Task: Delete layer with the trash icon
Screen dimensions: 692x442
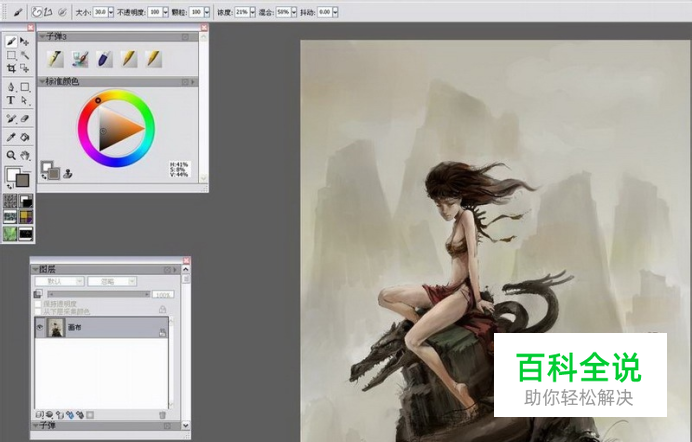Action: click(162, 415)
